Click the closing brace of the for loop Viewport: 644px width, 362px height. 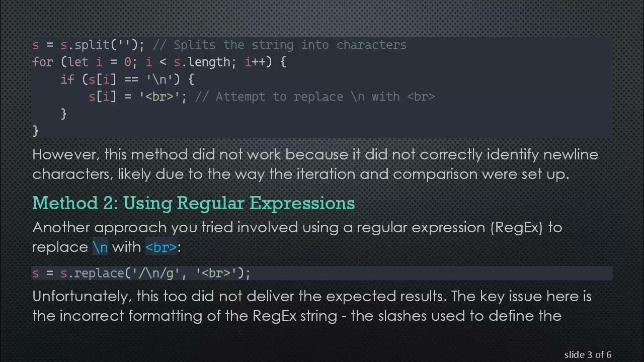coord(35,131)
